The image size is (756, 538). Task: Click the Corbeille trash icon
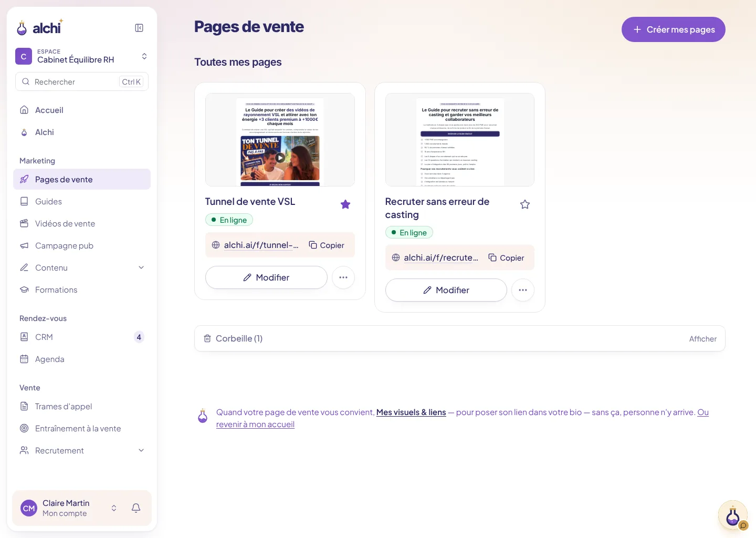coord(207,338)
